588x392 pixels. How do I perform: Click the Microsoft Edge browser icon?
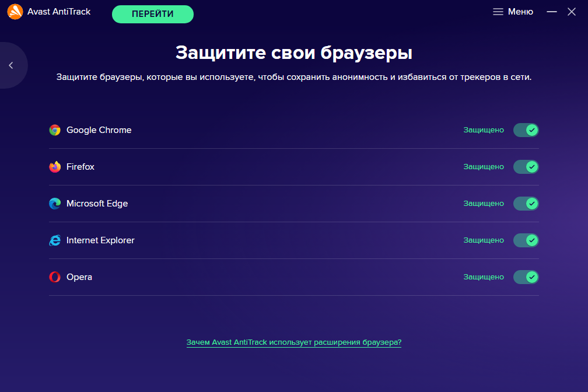click(55, 204)
